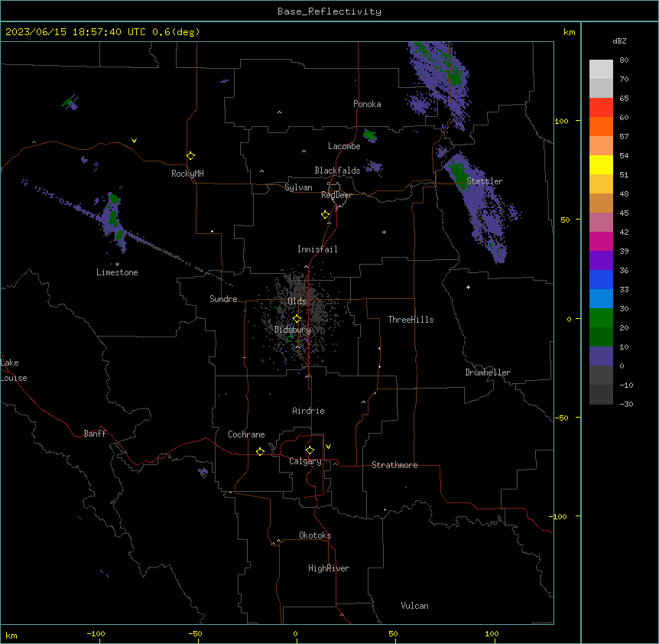Viewport: 659px width, 644px height.
Task: Select the violet 36-39 dBZ legend swatch
Action: click(601, 261)
